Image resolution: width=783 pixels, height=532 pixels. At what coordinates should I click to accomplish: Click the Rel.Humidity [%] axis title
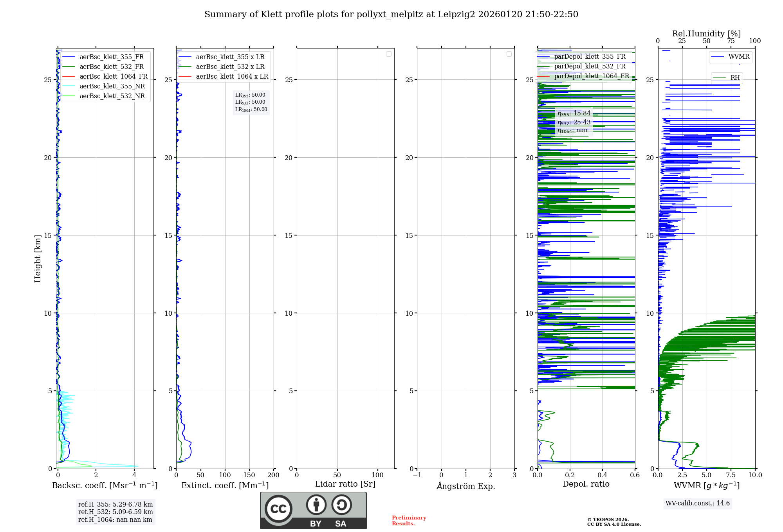[706, 34]
